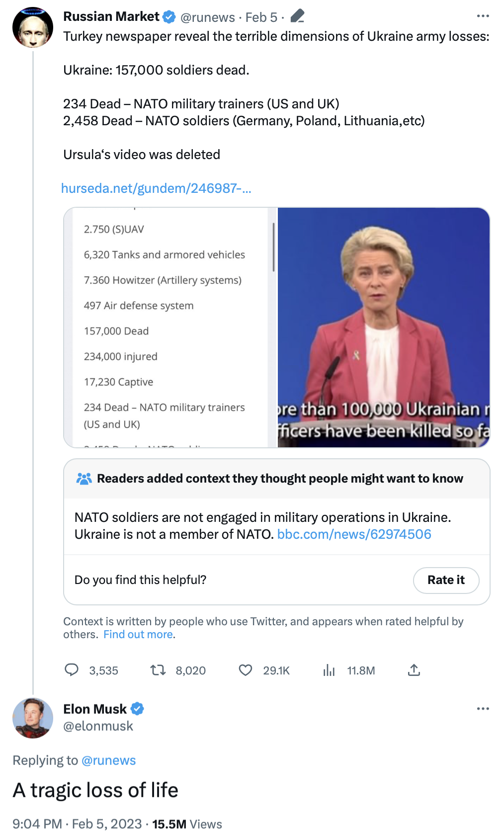Retweet the Russian Market post
The height and width of the screenshot is (836, 504).
158,670
